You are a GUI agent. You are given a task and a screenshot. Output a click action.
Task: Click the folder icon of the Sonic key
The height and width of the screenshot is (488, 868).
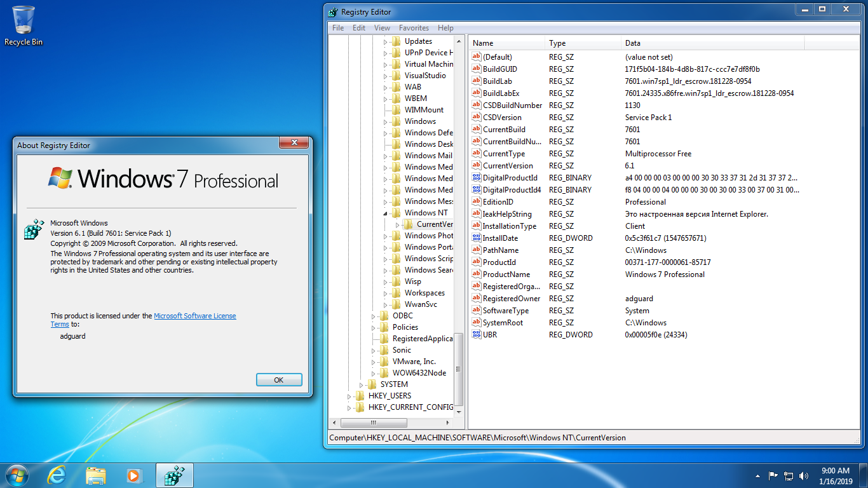click(384, 349)
